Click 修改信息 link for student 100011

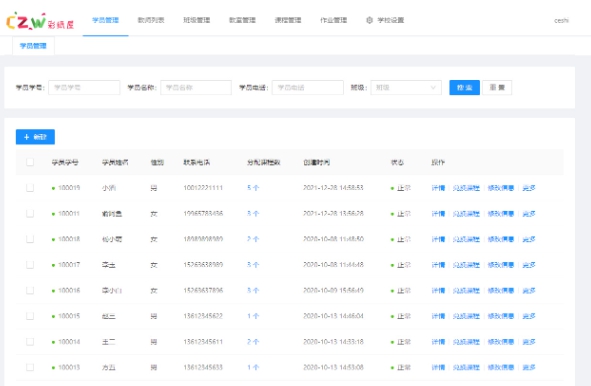point(501,213)
